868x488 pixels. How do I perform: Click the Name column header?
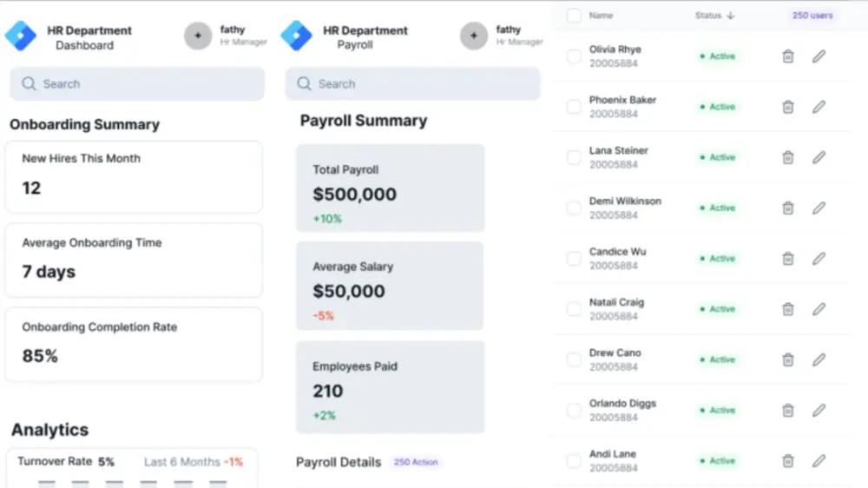click(601, 16)
